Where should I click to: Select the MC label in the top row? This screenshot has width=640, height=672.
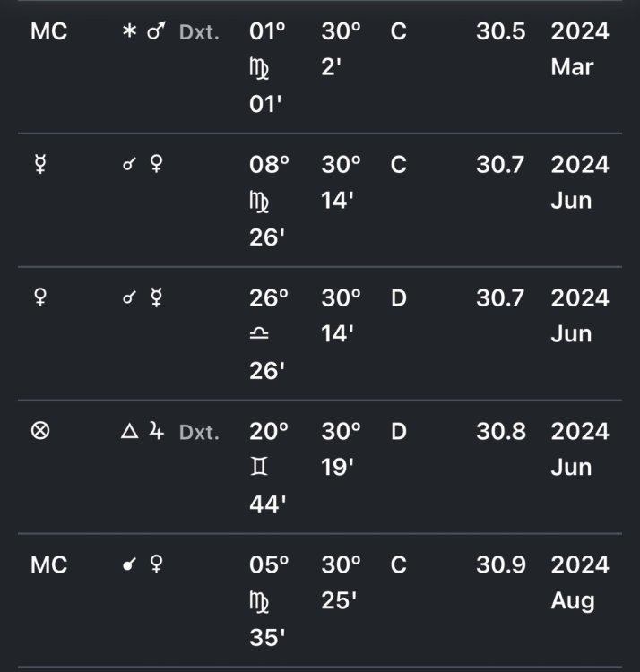pyautogui.click(x=48, y=32)
